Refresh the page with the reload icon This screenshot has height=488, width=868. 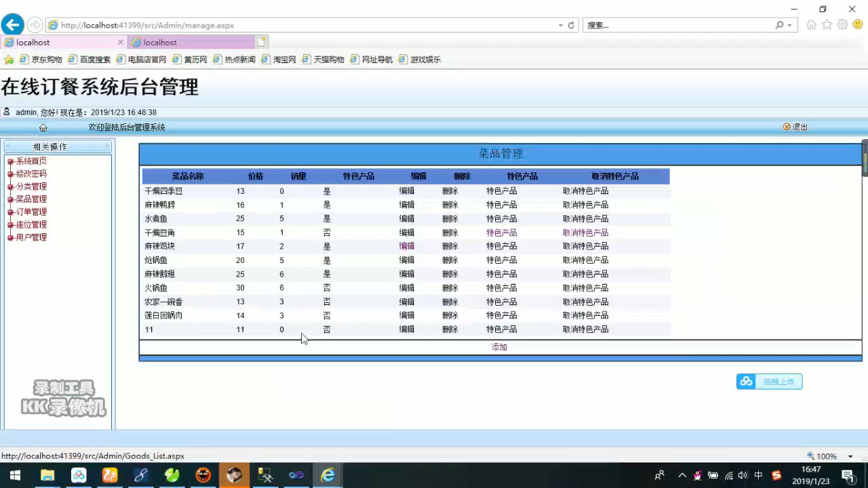coord(571,25)
